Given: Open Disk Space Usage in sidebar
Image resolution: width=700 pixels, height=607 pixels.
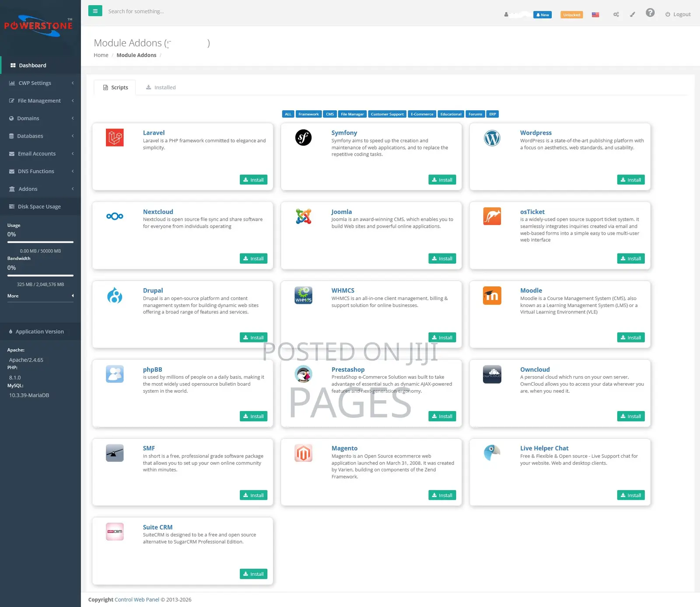Looking at the screenshot, I should click(x=40, y=206).
